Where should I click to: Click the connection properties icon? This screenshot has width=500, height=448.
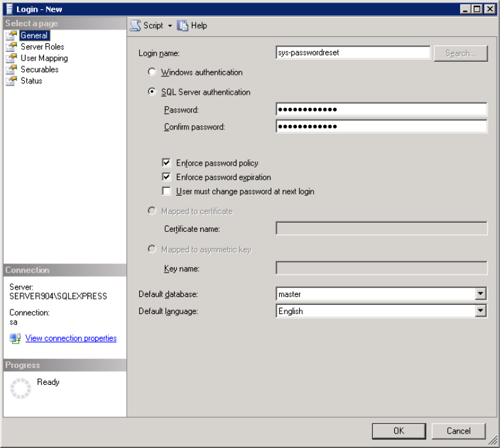pos(15,338)
